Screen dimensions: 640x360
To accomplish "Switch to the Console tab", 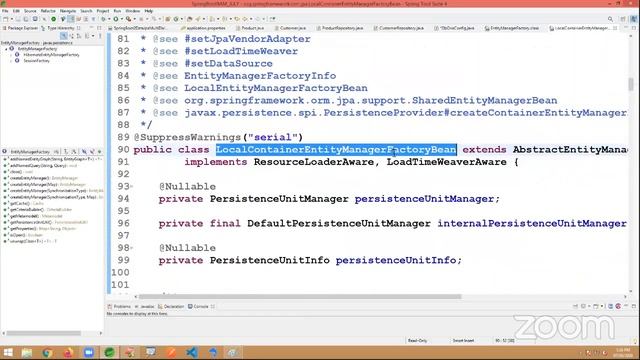I will (x=198, y=306).
